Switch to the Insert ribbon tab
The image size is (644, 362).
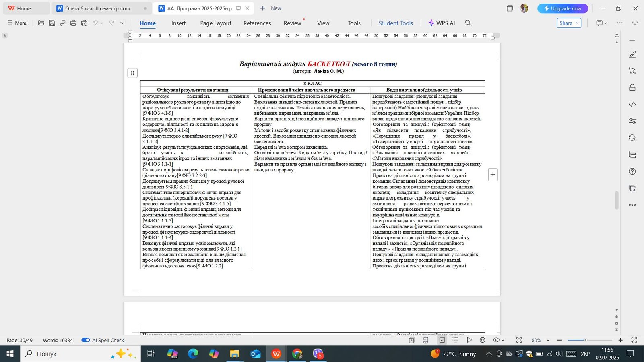(178, 23)
